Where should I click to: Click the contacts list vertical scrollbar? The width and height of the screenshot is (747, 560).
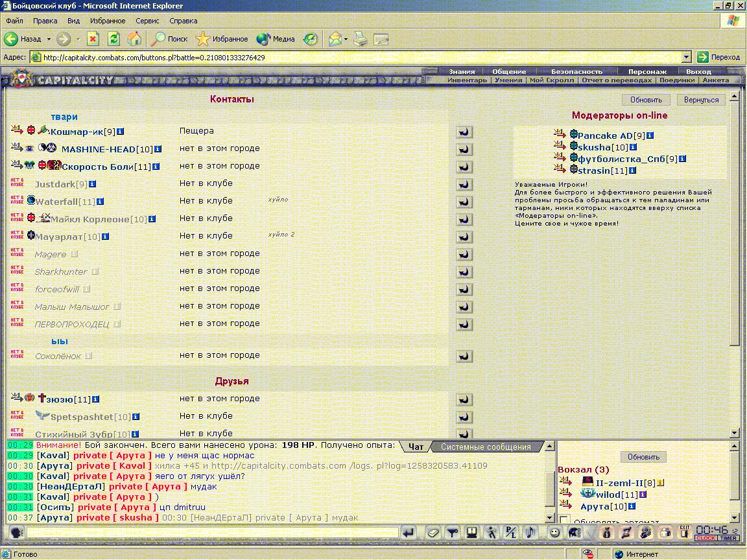click(x=734, y=264)
